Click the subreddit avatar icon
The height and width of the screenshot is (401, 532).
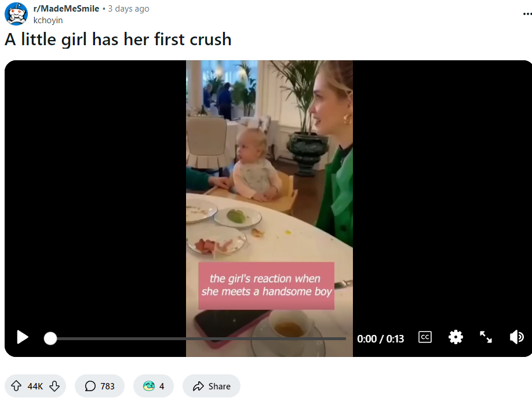click(16, 14)
